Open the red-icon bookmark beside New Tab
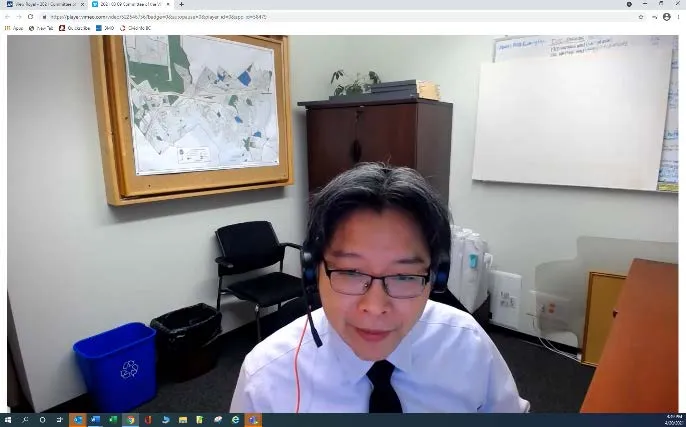Image resolution: width=686 pixels, height=427 pixels. tap(74, 28)
